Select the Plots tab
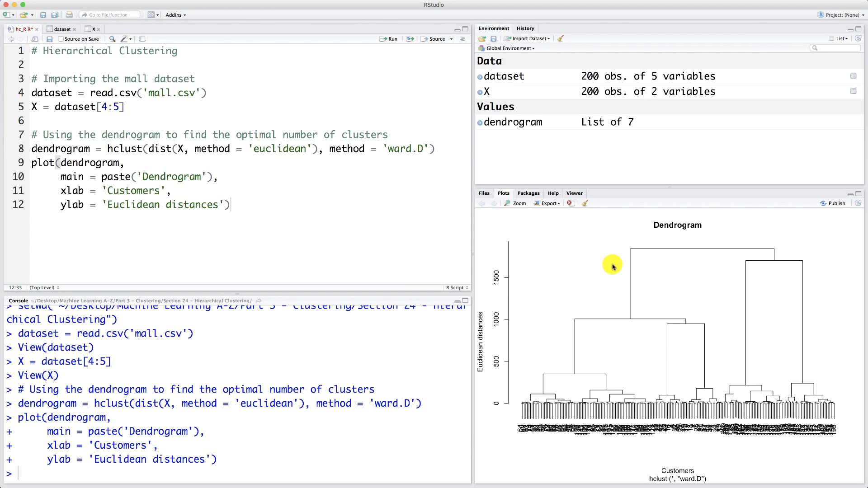Image resolution: width=868 pixels, height=488 pixels. [503, 193]
